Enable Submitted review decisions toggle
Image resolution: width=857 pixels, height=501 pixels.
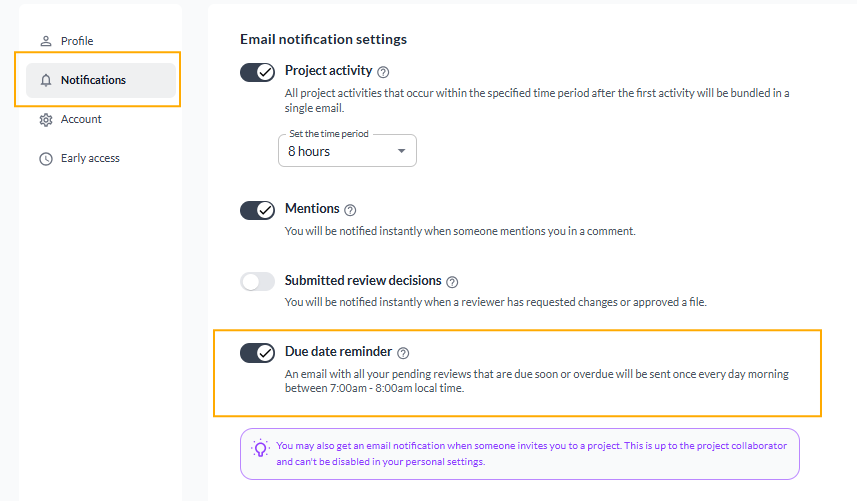pyautogui.click(x=257, y=282)
